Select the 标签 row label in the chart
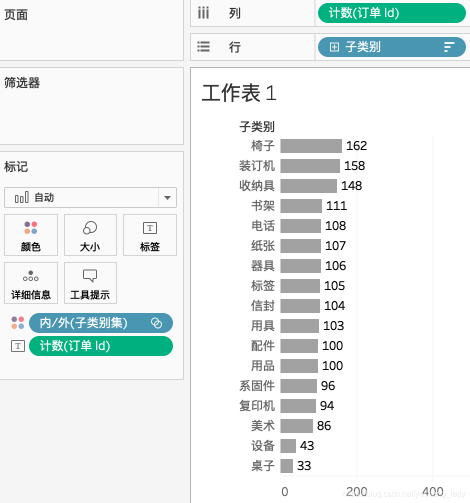This screenshot has height=503, width=470. (x=263, y=286)
